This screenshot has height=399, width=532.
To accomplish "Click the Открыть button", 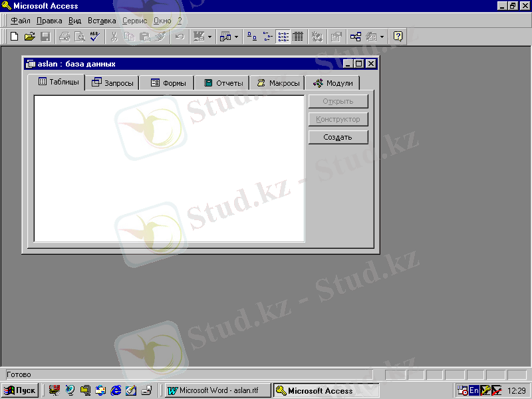I will (x=338, y=102).
